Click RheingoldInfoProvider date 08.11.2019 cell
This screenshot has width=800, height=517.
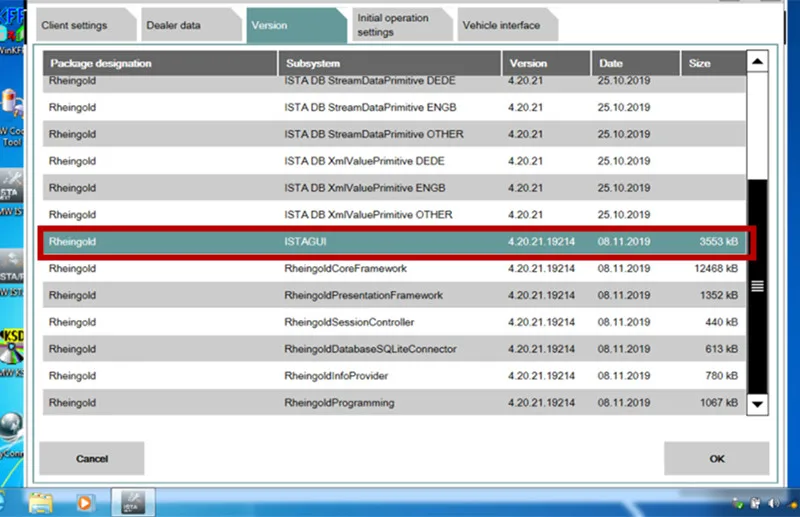pos(624,376)
